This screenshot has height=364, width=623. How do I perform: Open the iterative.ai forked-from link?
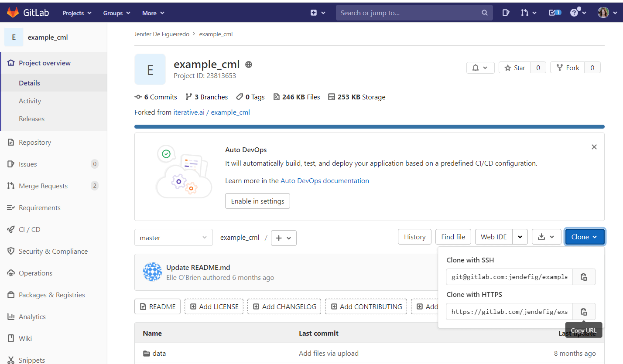pos(189,112)
